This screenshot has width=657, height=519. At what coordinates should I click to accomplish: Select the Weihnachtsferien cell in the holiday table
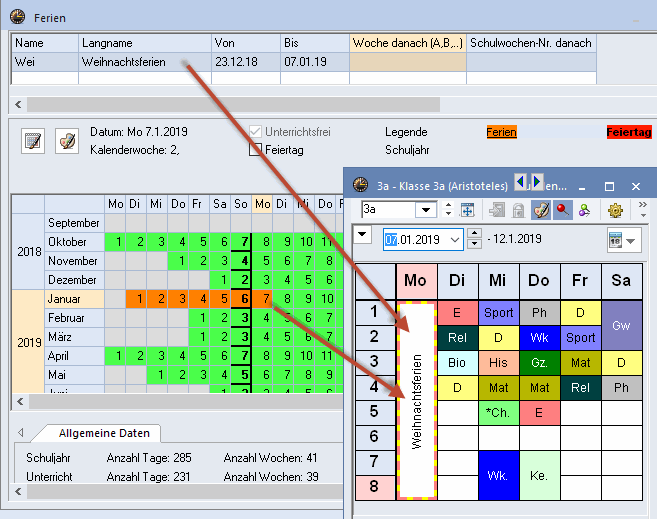point(145,62)
